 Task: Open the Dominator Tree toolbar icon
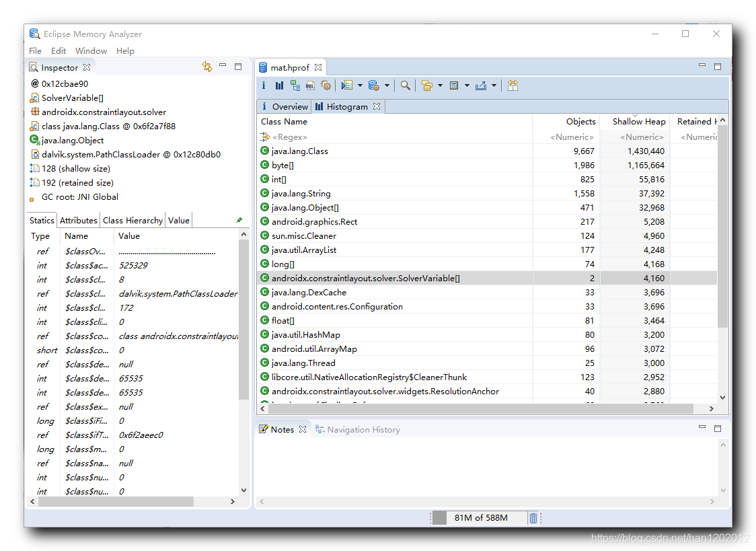(x=295, y=85)
